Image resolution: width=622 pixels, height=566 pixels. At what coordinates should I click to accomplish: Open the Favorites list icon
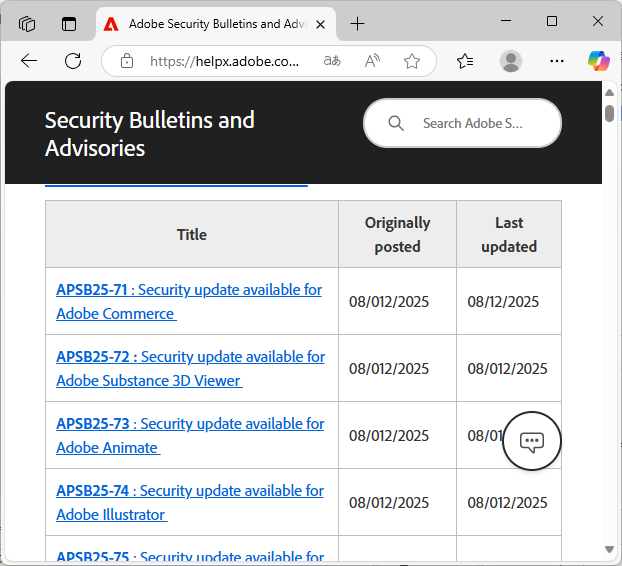click(x=465, y=61)
